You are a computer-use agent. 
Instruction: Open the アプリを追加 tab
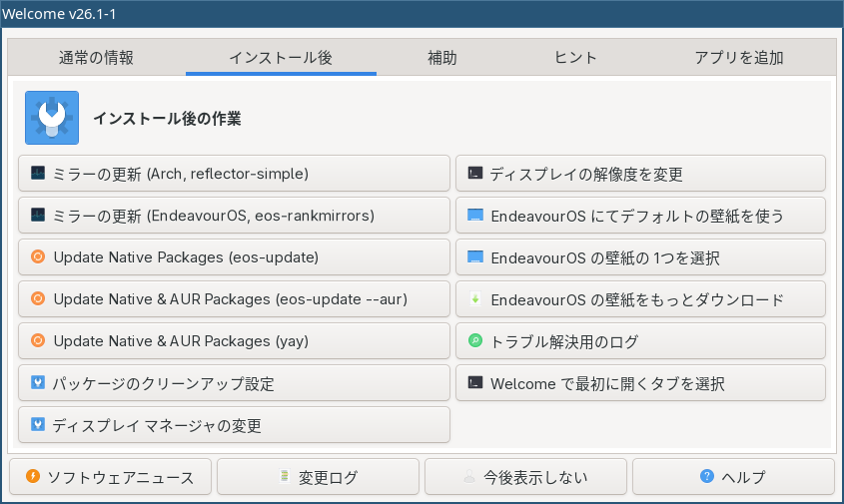click(739, 58)
